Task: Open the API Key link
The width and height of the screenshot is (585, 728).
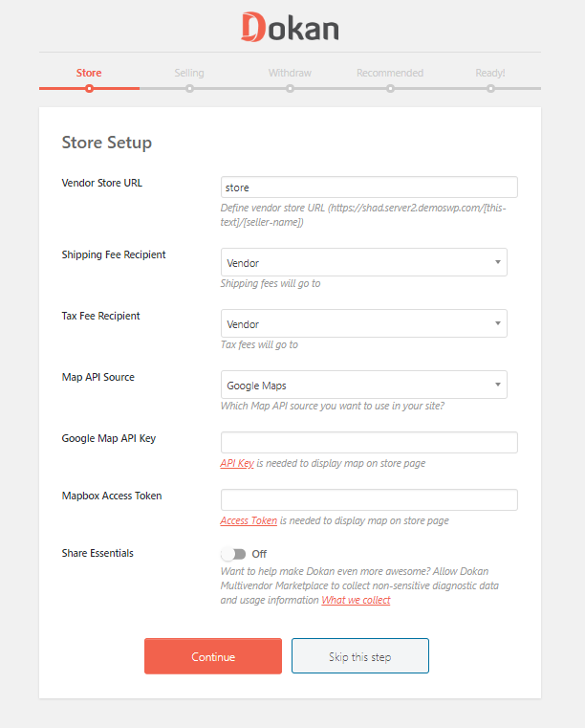Action: click(237, 463)
